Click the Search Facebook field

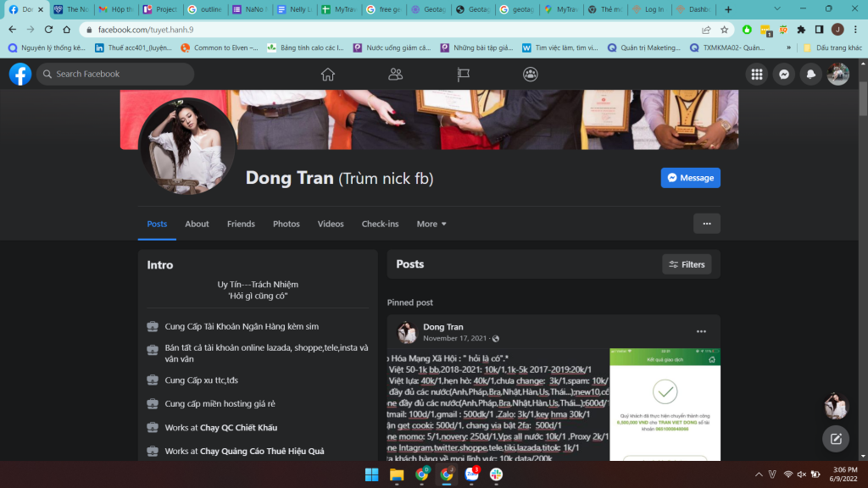(119, 75)
